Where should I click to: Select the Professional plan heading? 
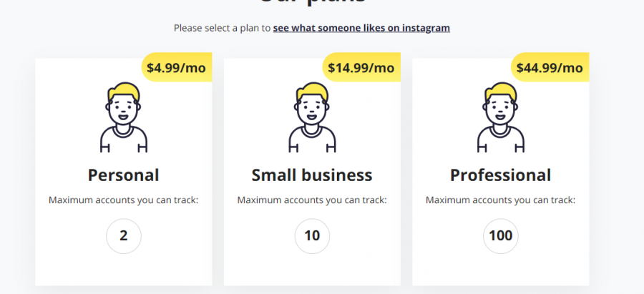pos(501,175)
